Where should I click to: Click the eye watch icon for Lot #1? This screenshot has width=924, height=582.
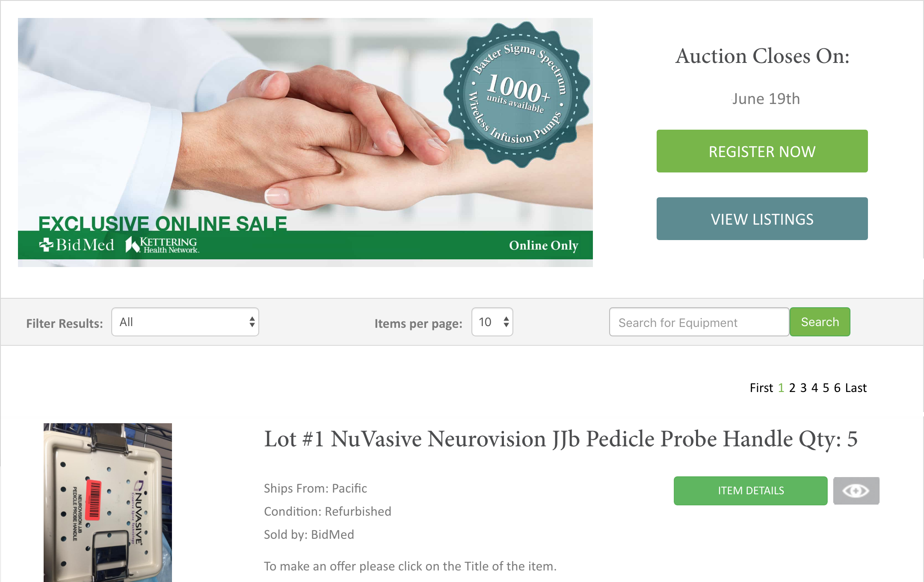pyautogui.click(x=856, y=491)
